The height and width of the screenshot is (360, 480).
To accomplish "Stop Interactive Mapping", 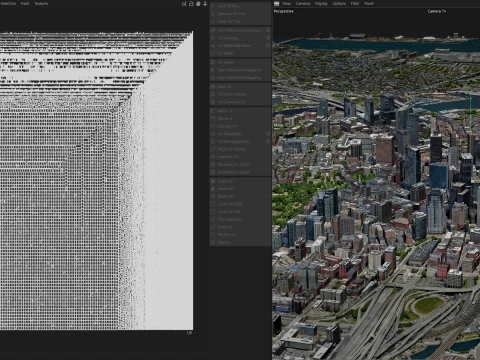I will 240,78.
